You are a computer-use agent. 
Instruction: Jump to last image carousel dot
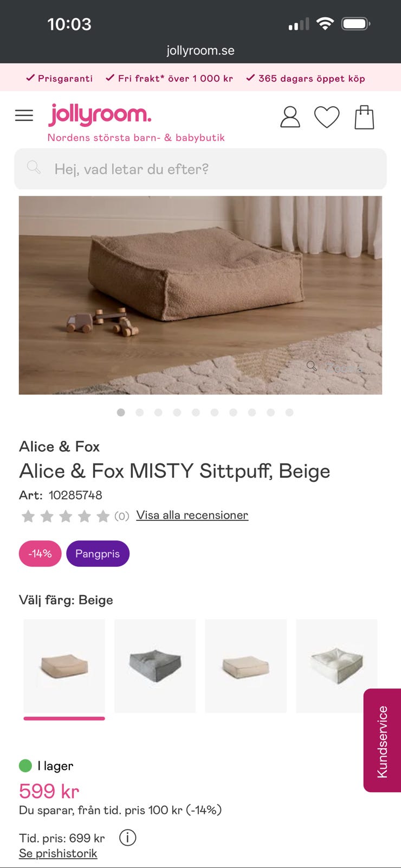click(289, 412)
